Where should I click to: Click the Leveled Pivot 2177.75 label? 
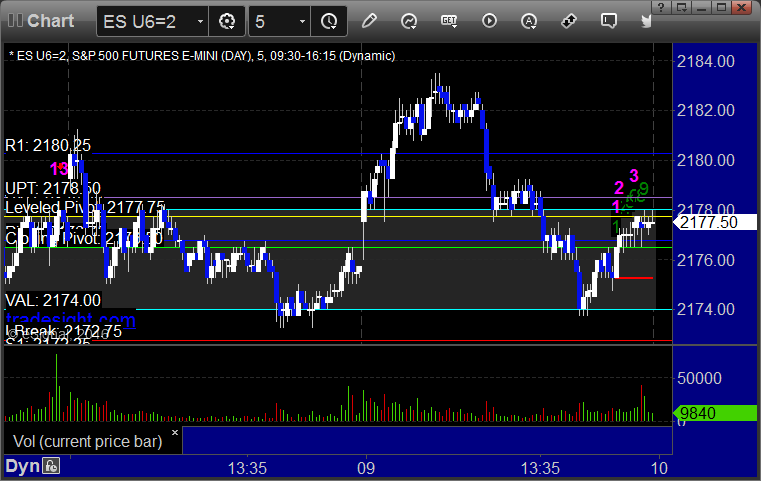85,208
